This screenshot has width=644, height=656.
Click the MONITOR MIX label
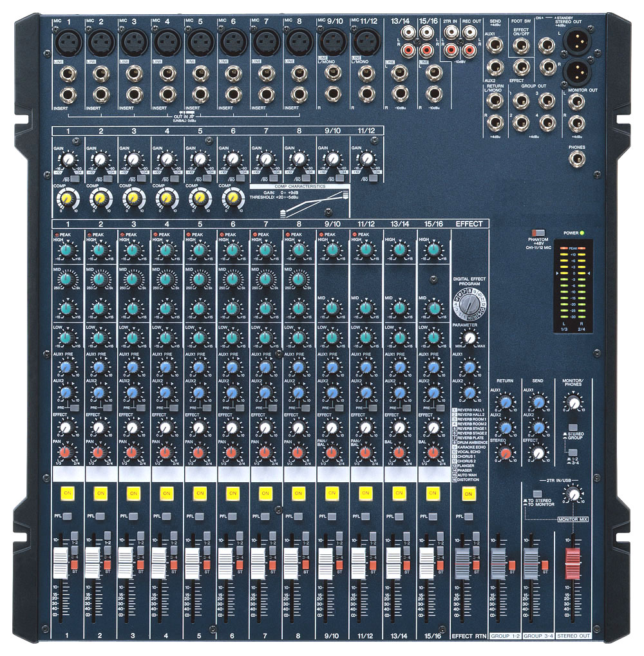pyautogui.click(x=573, y=519)
